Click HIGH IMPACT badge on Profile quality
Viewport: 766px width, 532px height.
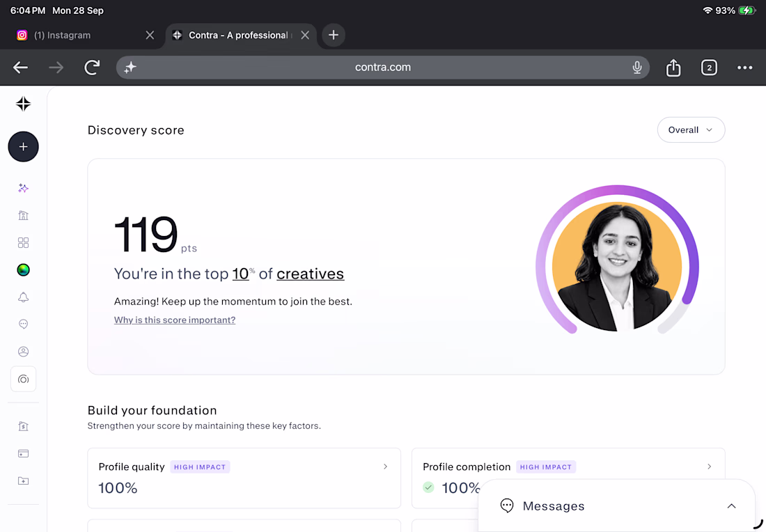tap(200, 467)
